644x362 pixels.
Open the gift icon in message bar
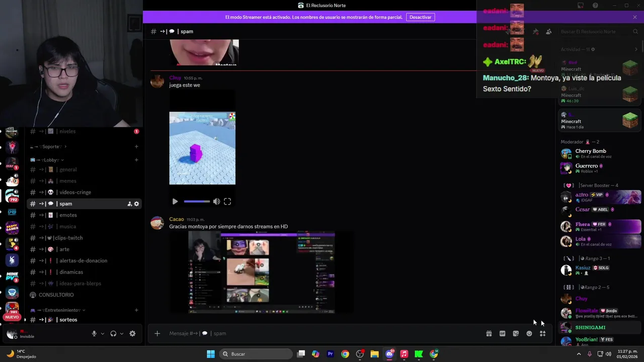tap(489, 333)
